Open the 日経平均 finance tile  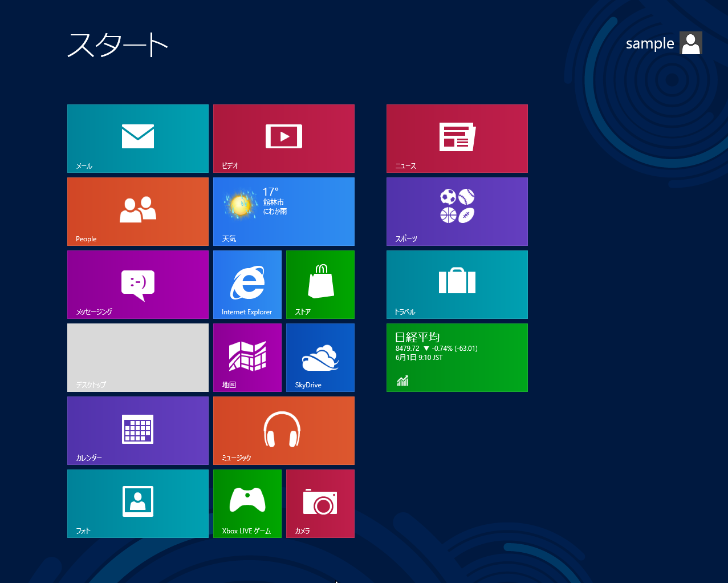(x=457, y=358)
